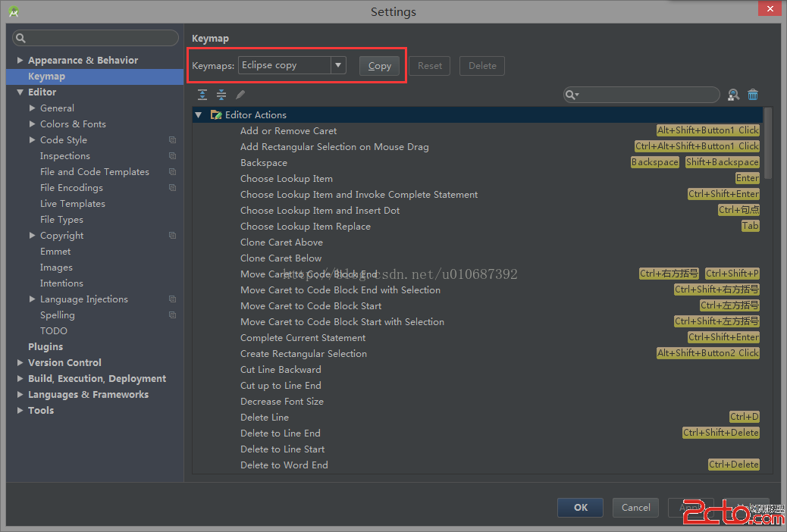Screen dimensions: 787x532
Task: Click the Expand All icon above the actions tree
Action: pos(202,95)
